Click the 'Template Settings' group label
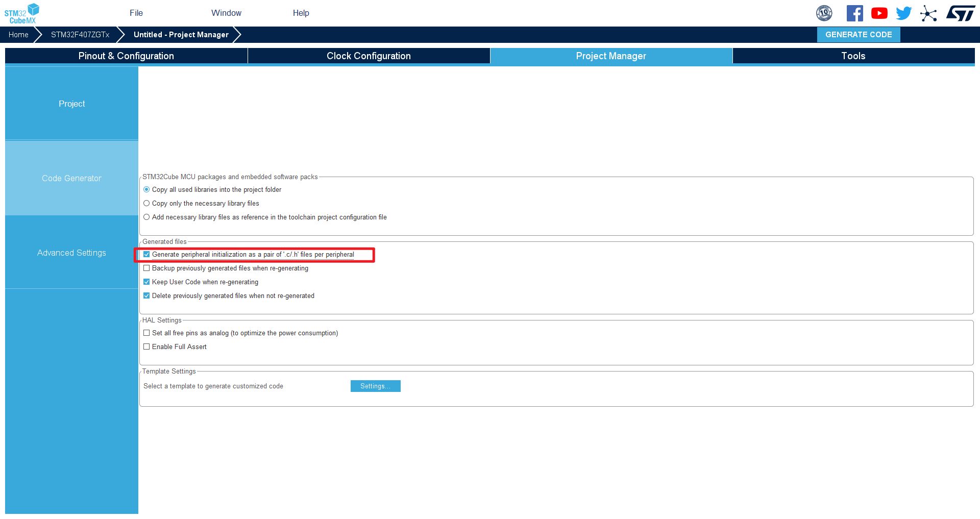Screen dimensions: 980x519 (x=169, y=372)
